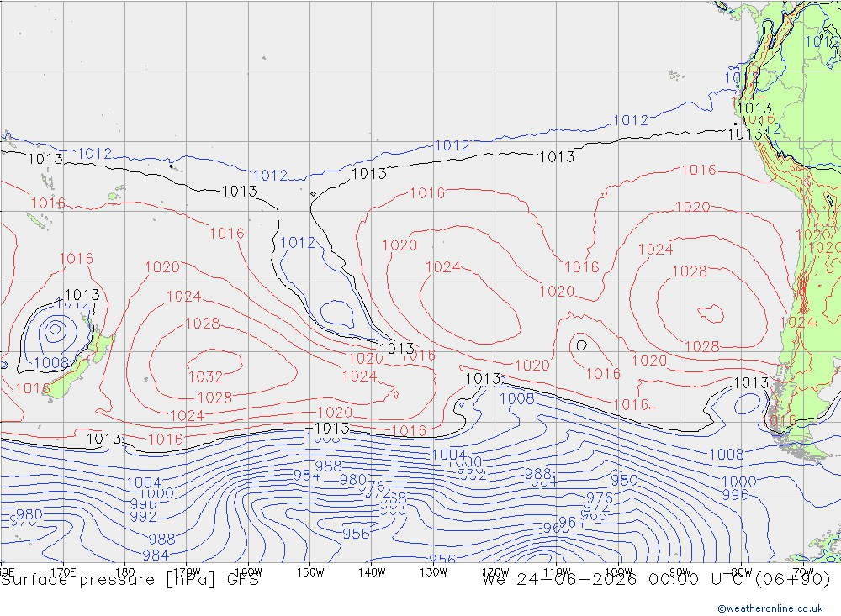Click the 'We 24-06-2026 00:00 UTC (06+90)' timestamp
This screenshot has width=841, height=616.
656,580
